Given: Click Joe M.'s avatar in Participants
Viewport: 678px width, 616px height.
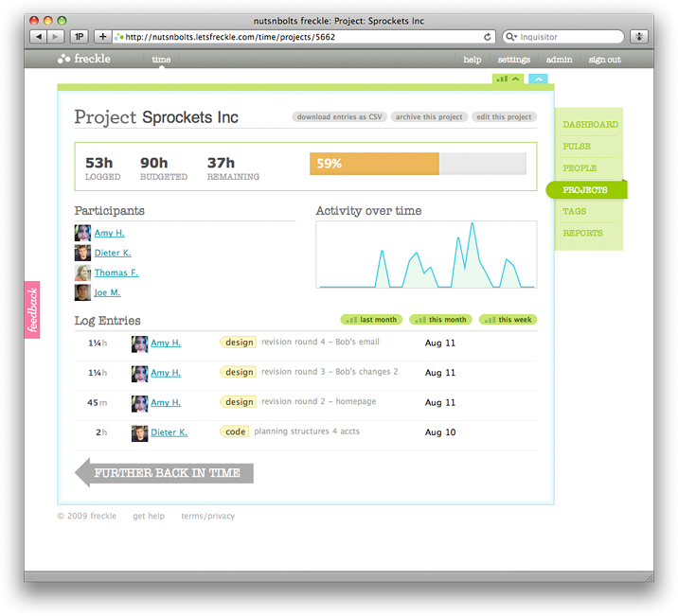Looking at the screenshot, I should pos(82,292).
